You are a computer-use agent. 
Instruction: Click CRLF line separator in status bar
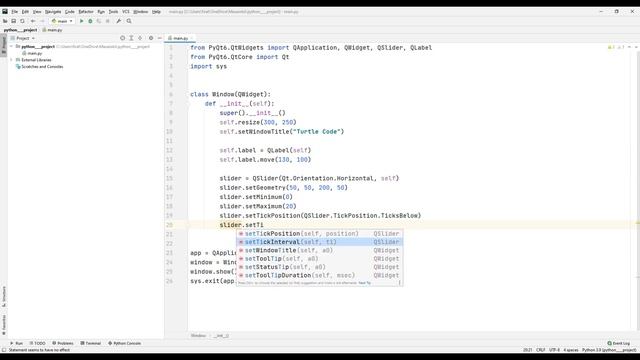click(x=540, y=350)
